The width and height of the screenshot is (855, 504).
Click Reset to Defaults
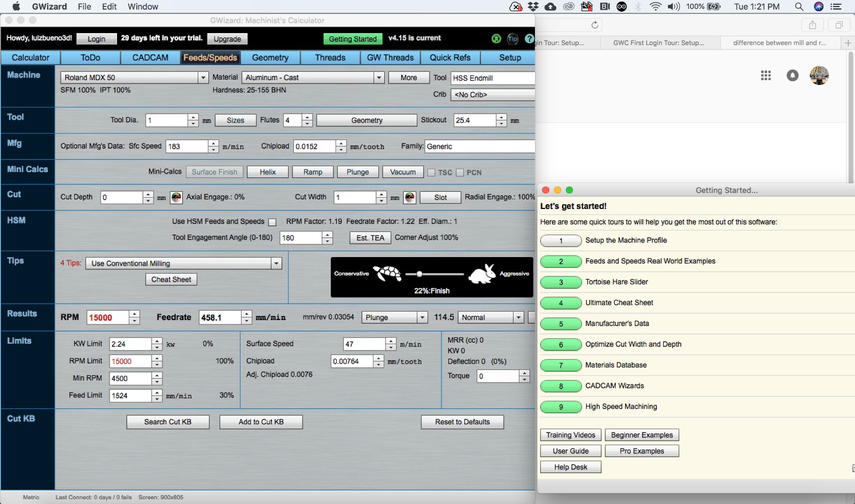point(462,422)
